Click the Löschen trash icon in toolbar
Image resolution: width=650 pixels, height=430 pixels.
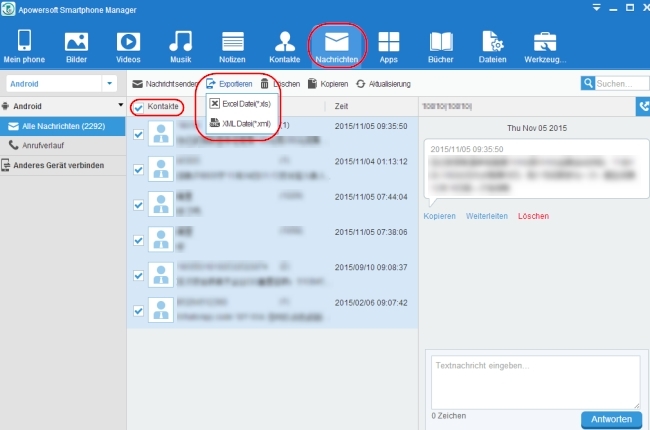tap(264, 84)
